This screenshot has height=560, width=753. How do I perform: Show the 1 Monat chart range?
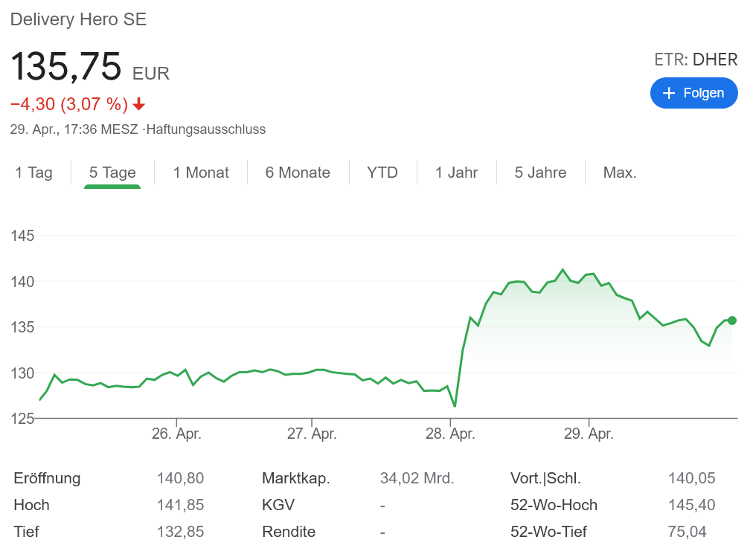[201, 173]
